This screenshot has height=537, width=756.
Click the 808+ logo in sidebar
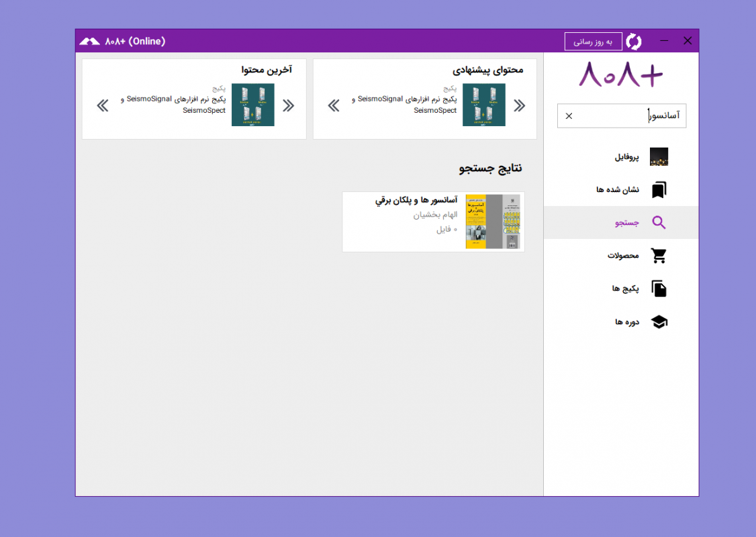coord(621,75)
